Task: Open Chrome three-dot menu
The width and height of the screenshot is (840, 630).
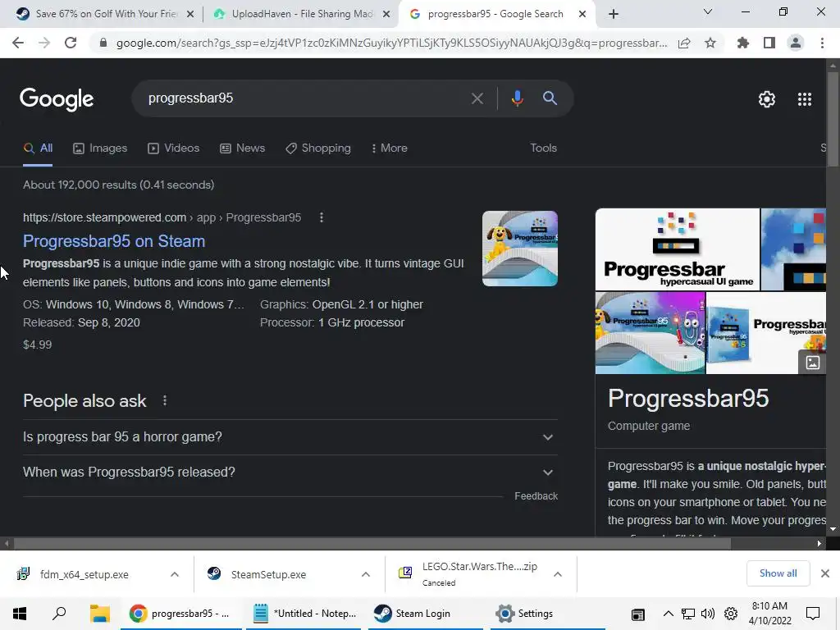Action: point(822,43)
